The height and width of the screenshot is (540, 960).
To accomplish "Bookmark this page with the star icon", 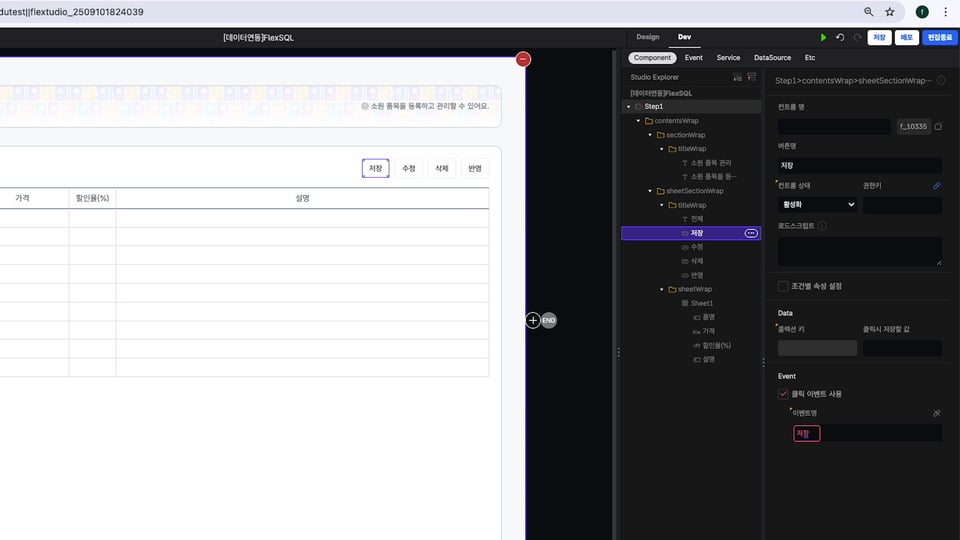I will pyautogui.click(x=890, y=12).
